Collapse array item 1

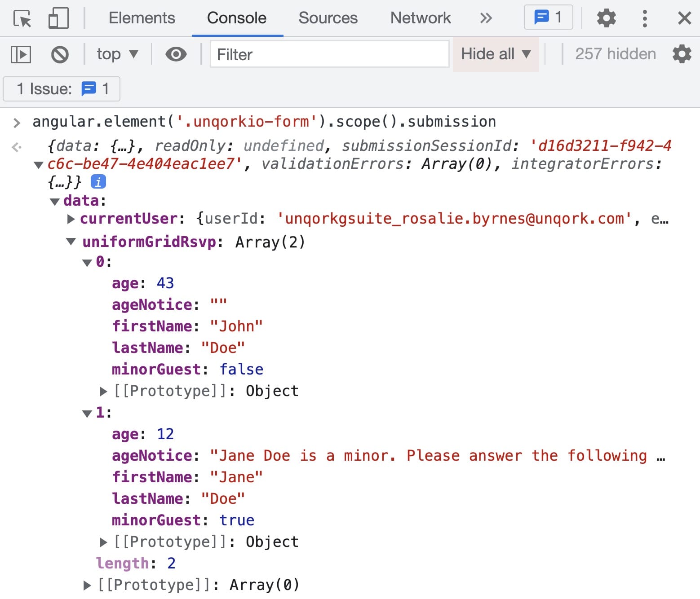[87, 414]
